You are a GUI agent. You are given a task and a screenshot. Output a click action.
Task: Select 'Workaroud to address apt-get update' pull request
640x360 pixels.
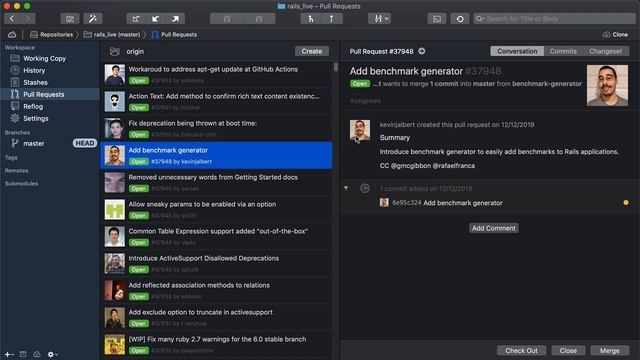[x=216, y=74]
